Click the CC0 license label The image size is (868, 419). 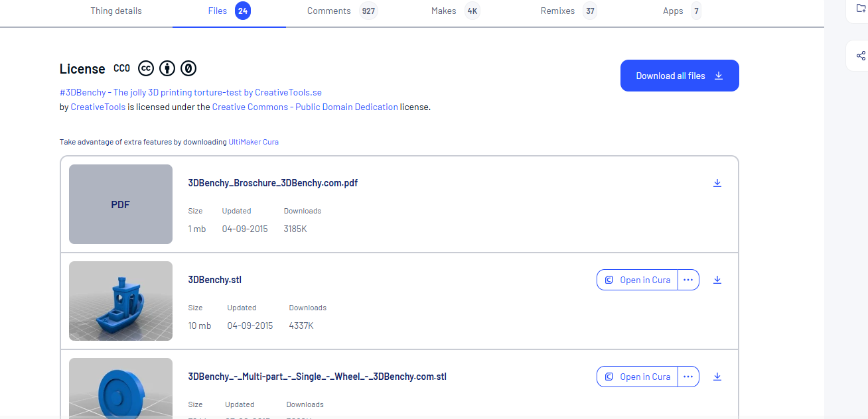(122, 68)
